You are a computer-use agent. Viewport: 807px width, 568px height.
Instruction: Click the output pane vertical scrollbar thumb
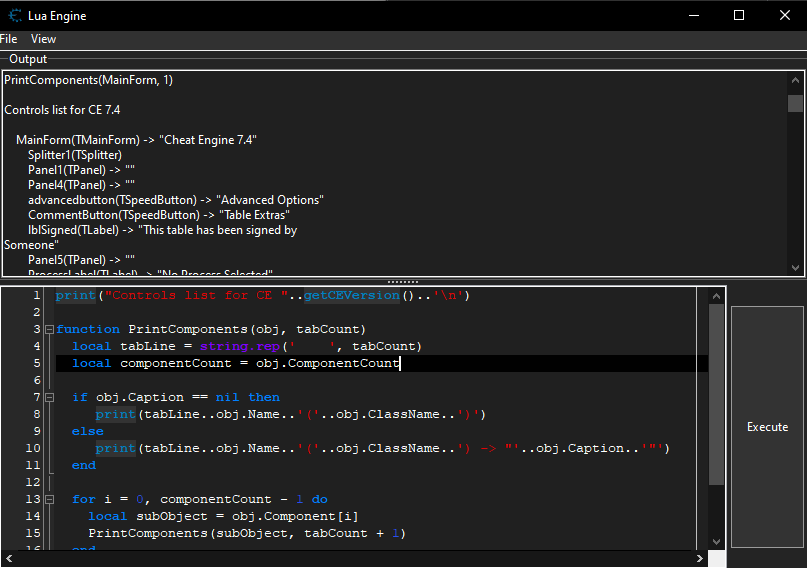(795, 104)
